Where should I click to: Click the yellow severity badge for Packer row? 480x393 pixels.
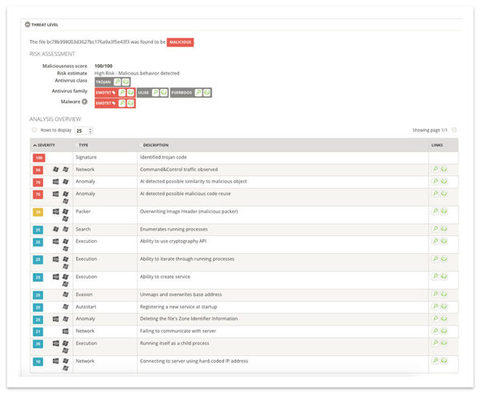tap(38, 212)
